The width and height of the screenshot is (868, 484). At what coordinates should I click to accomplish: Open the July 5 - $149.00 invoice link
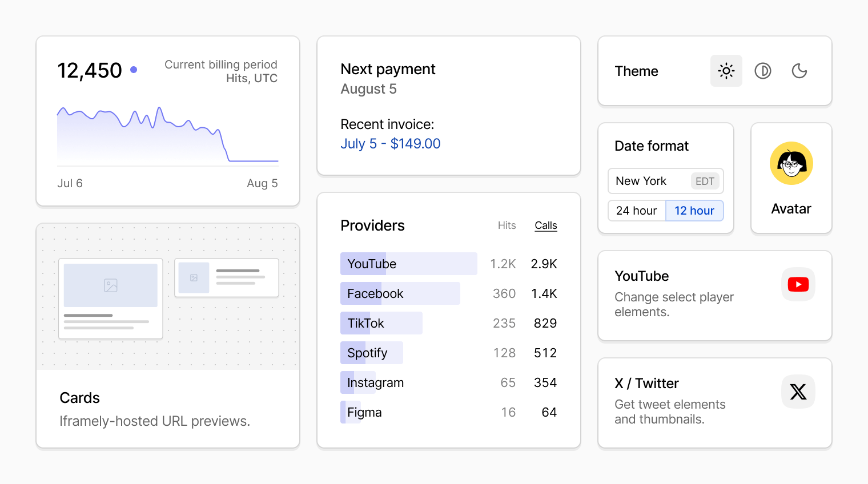[x=391, y=144]
